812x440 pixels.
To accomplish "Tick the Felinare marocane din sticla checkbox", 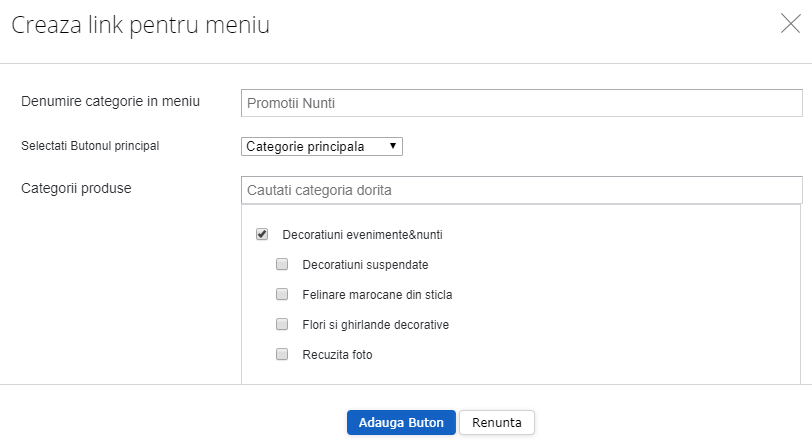I will 282,295.
